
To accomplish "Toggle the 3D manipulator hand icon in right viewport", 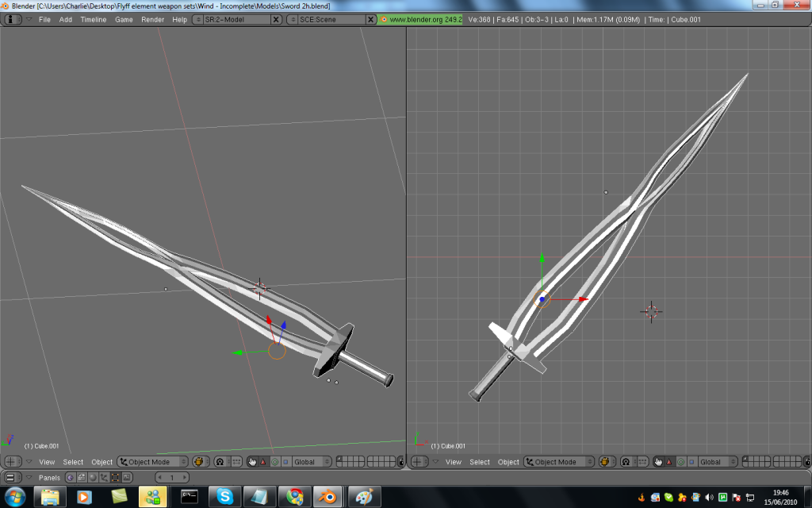I will 658,462.
